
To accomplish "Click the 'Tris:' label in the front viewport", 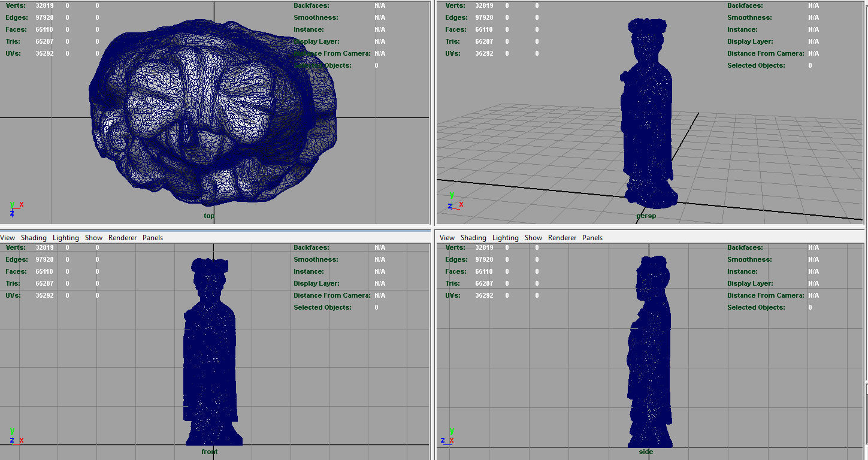I will coord(13,283).
